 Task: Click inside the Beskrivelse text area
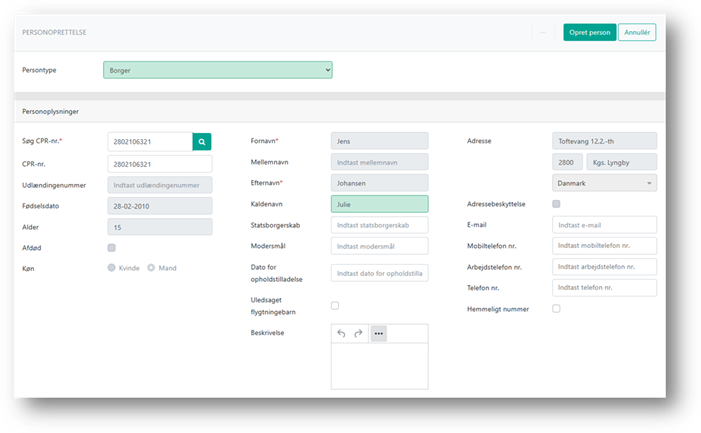pyautogui.click(x=379, y=365)
